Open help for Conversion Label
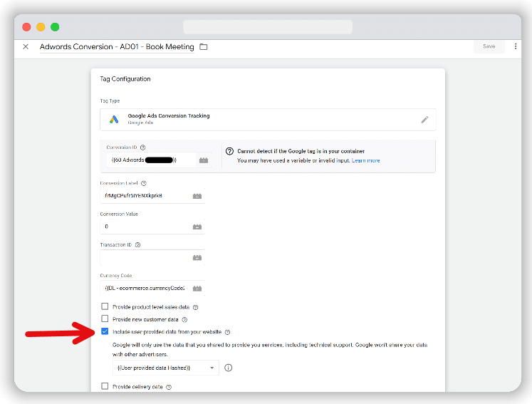 (x=144, y=183)
